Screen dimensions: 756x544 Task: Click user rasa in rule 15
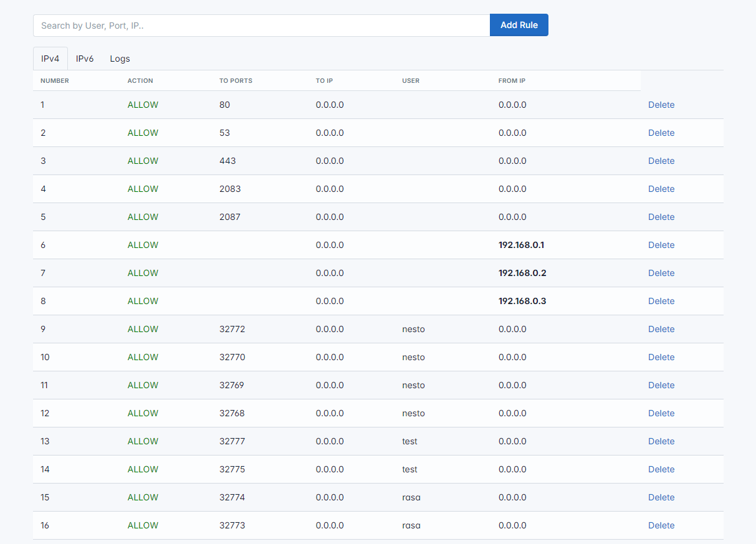tap(411, 497)
